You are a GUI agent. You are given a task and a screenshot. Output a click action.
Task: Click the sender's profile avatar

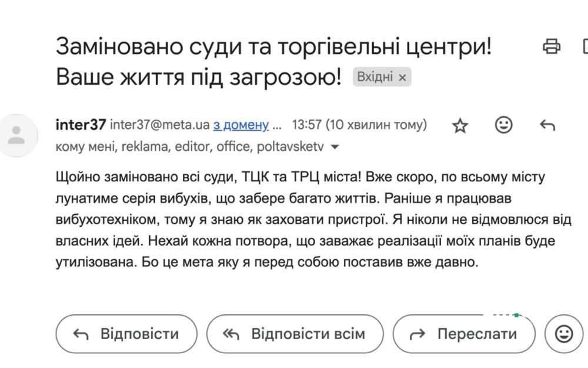[x=16, y=135]
